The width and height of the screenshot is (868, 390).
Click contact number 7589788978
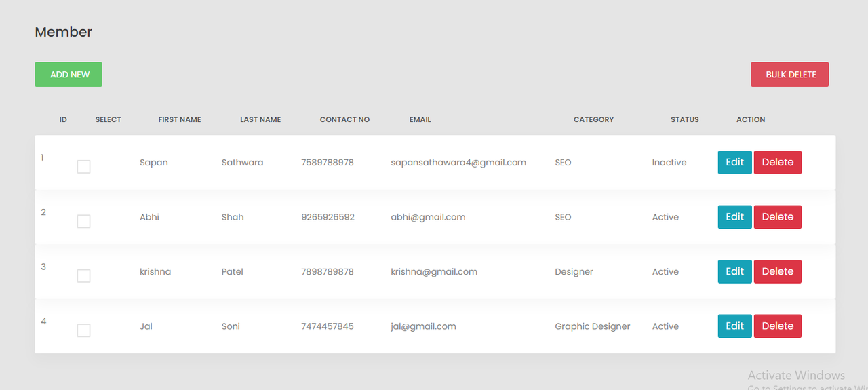click(x=328, y=163)
